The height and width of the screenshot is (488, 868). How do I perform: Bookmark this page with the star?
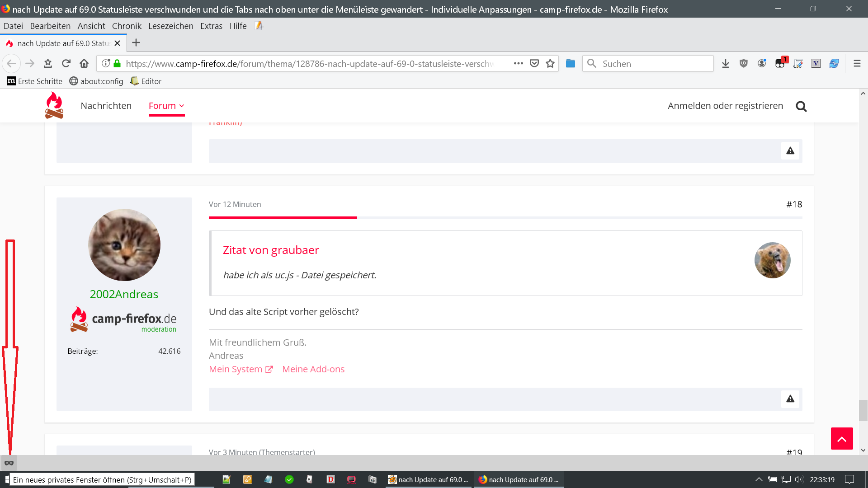click(550, 63)
